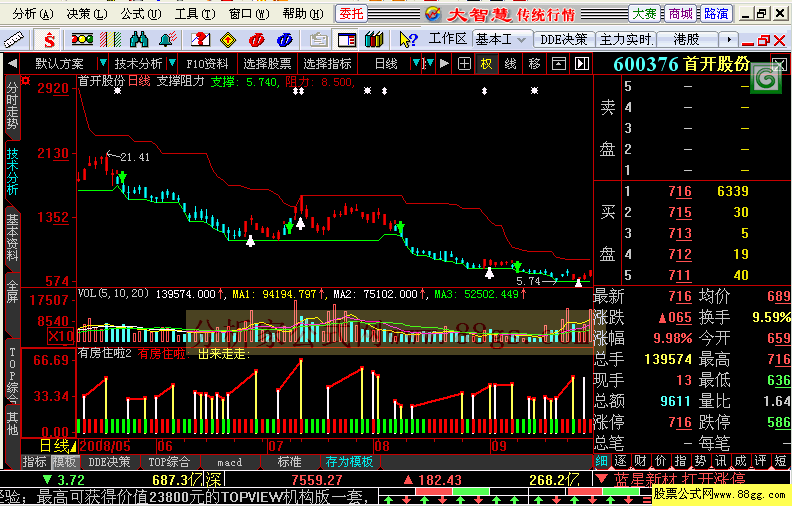Click the yellow diamond up-arrow icon

pyautogui.click(x=228, y=39)
